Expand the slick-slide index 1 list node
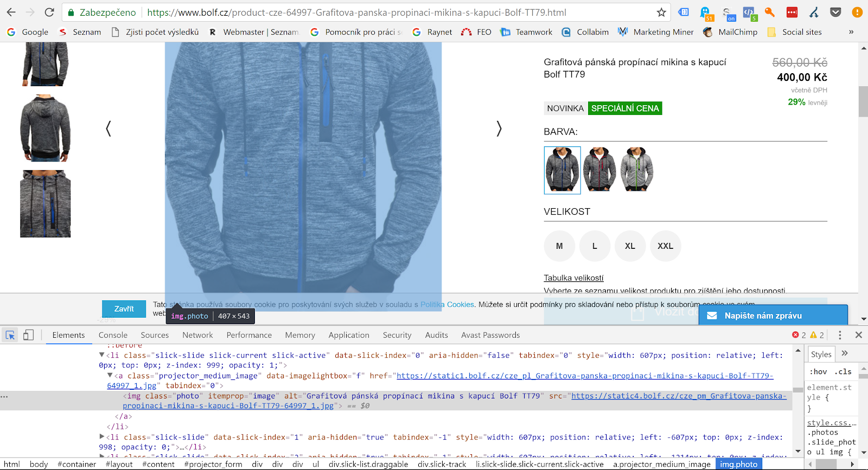The width and height of the screenshot is (868, 470). click(102, 437)
